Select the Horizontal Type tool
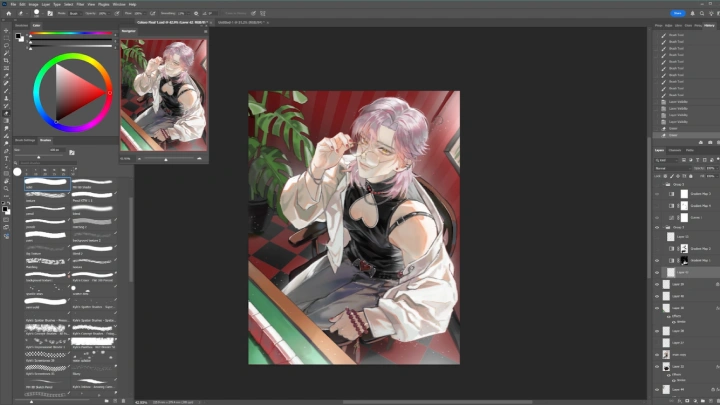720x405 pixels. pyautogui.click(x=6, y=158)
